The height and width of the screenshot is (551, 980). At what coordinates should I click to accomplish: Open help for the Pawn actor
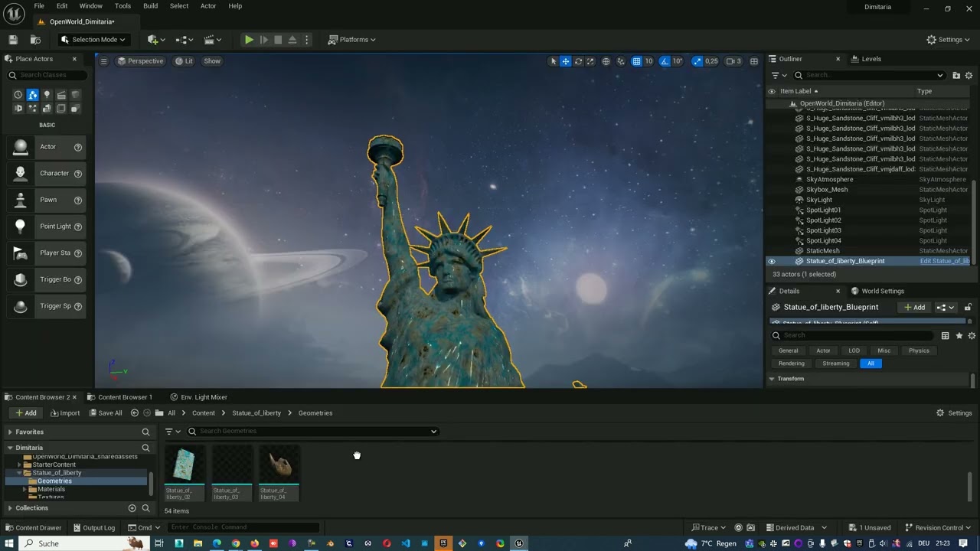pyautogui.click(x=77, y=201)
